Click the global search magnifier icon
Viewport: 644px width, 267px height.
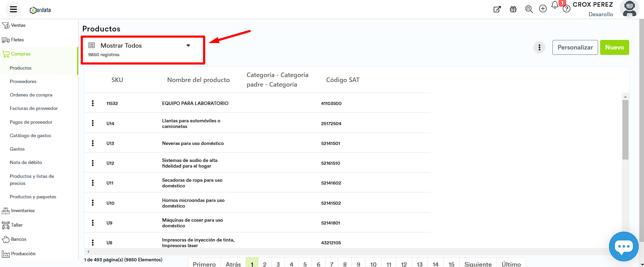tap(529, 9)
